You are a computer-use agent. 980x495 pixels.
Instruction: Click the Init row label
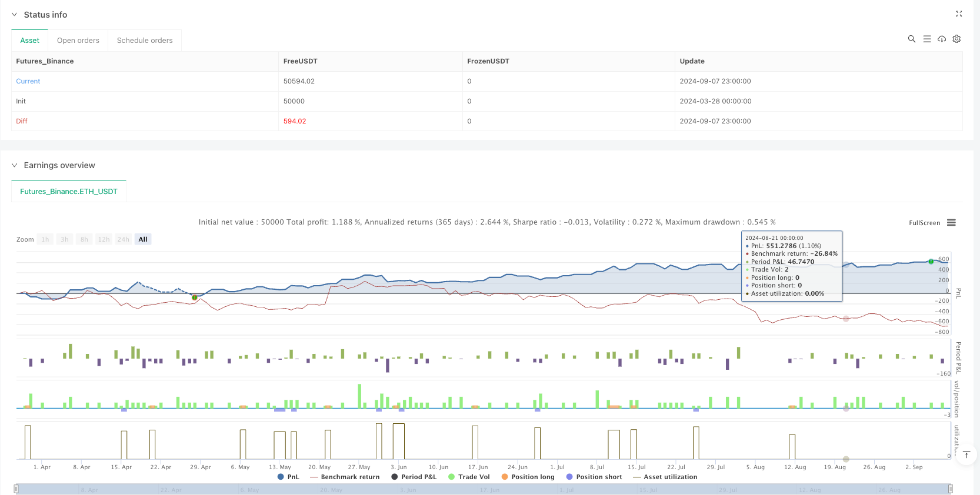point(21,101)
